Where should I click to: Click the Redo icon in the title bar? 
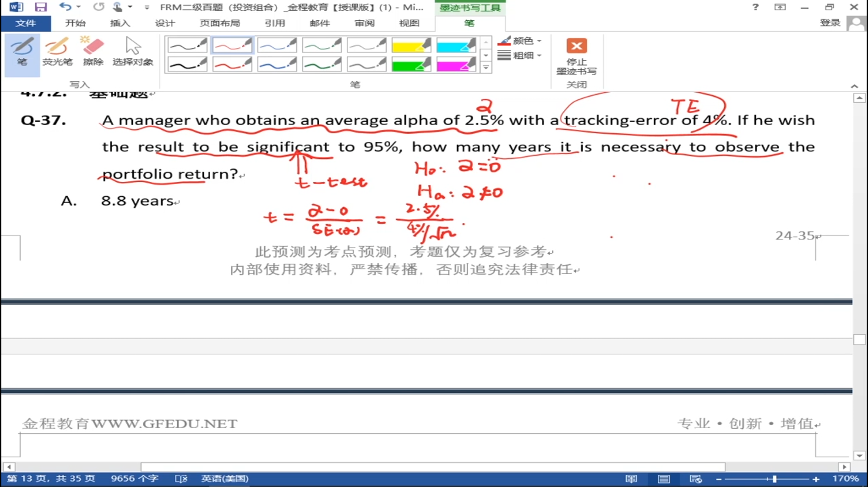click(99, 7)
